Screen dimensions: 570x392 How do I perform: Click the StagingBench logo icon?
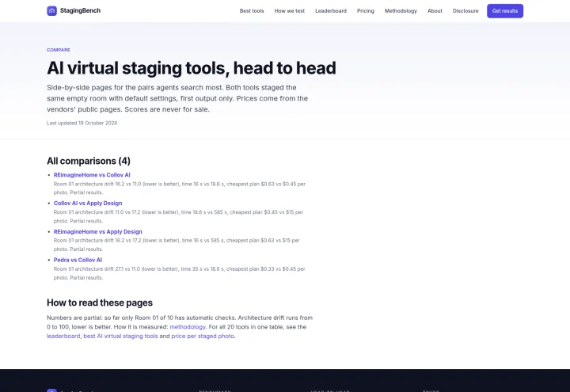pos(51,11)
